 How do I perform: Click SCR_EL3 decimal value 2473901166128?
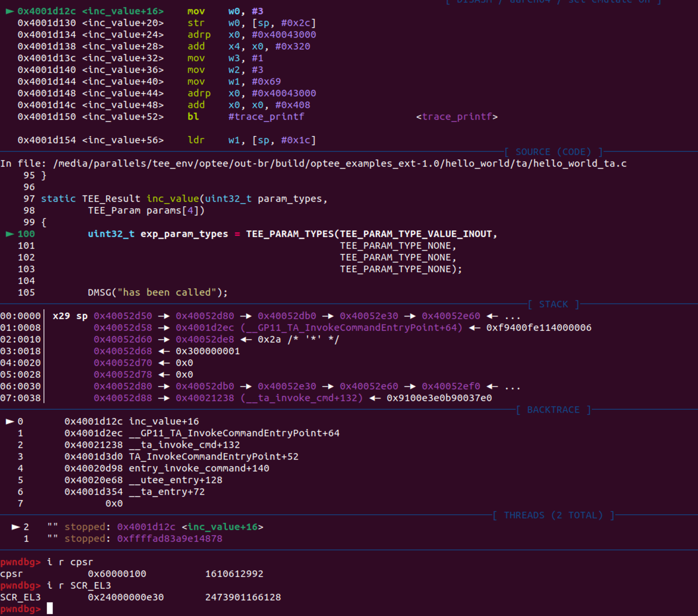click(243, 597)
